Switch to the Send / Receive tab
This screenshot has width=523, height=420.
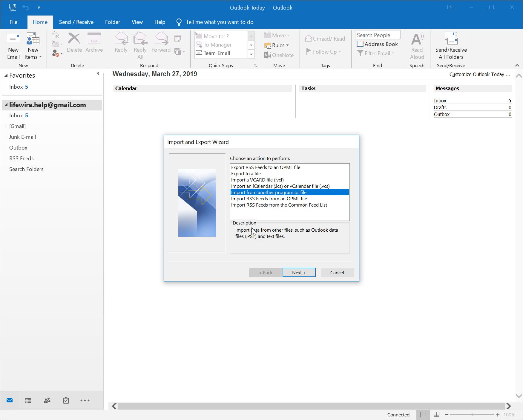click(76, 22)
